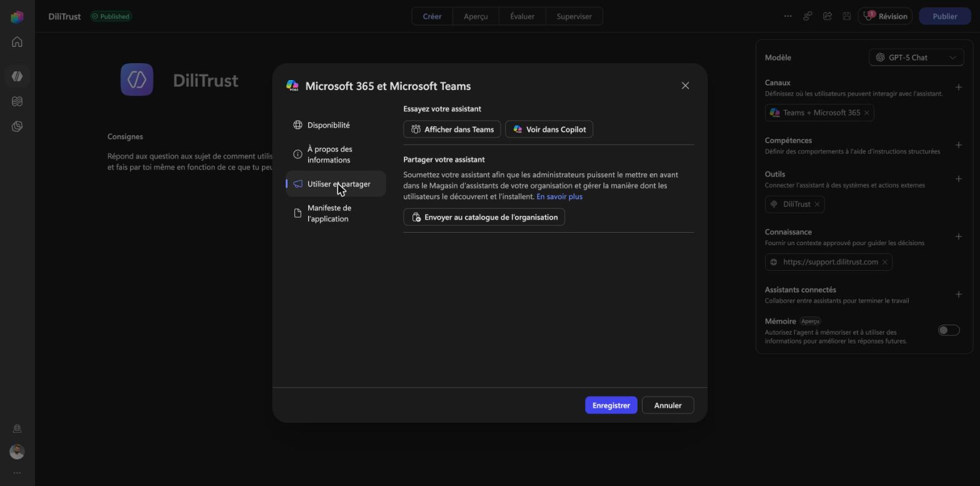
Task: Click the share arrow icon in top bar
Action: point(827,16)
